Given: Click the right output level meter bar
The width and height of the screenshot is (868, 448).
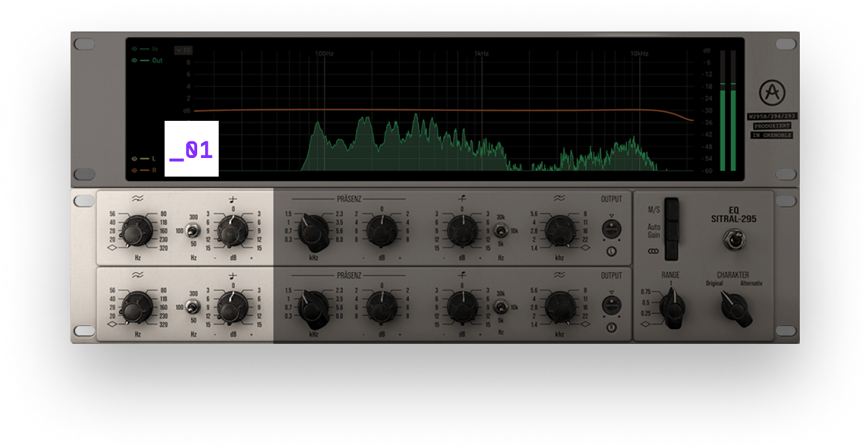Looking at the screenshot, I should (733, 110).
